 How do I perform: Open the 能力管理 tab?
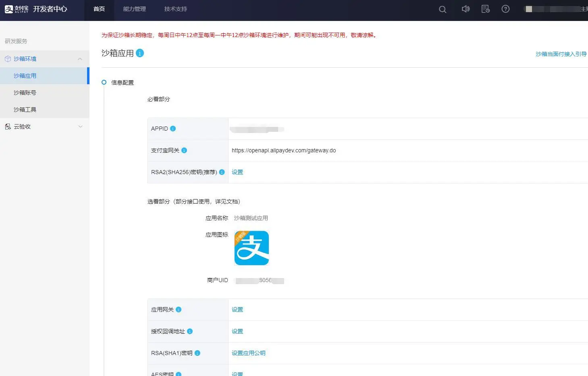click(x=135, y=9)
